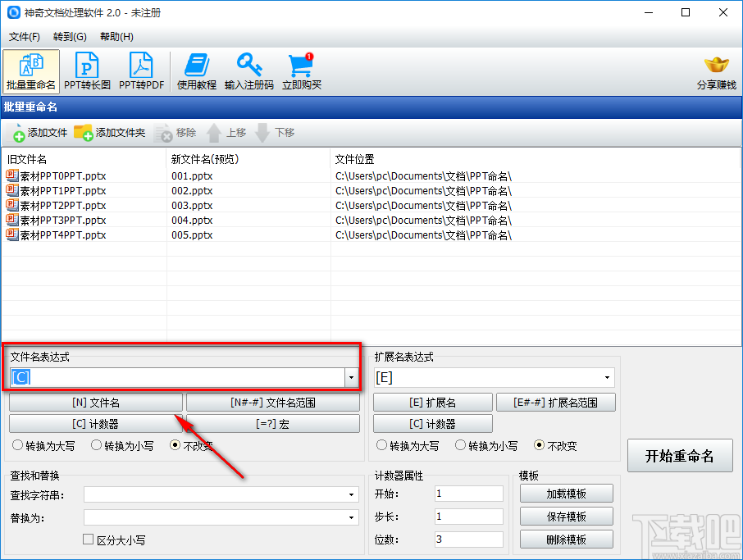Open the 转到(G) menu
This screenshot has width=743, height=560.
pos(70,36)
